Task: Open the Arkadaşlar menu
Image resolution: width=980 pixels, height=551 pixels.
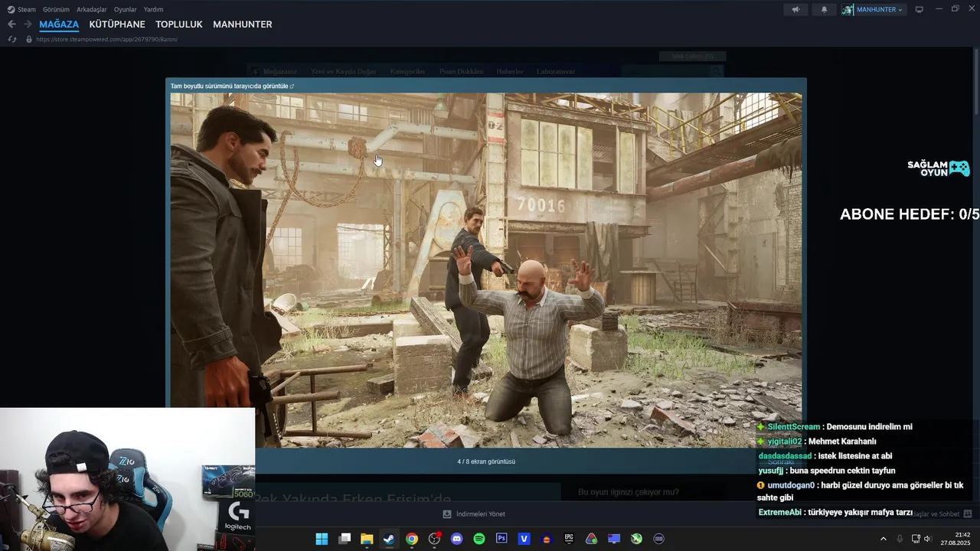Action: (x=92, y=9)
